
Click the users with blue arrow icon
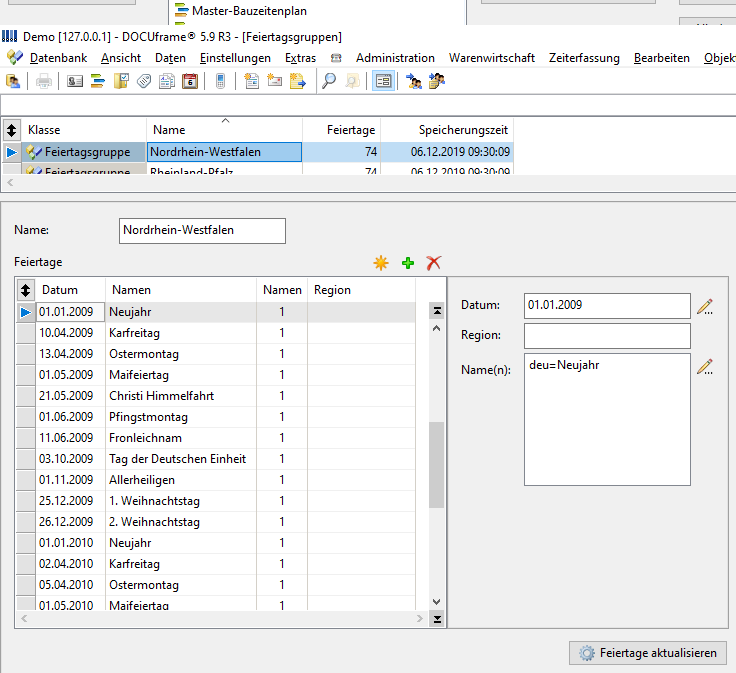click(x=414, y=81)
